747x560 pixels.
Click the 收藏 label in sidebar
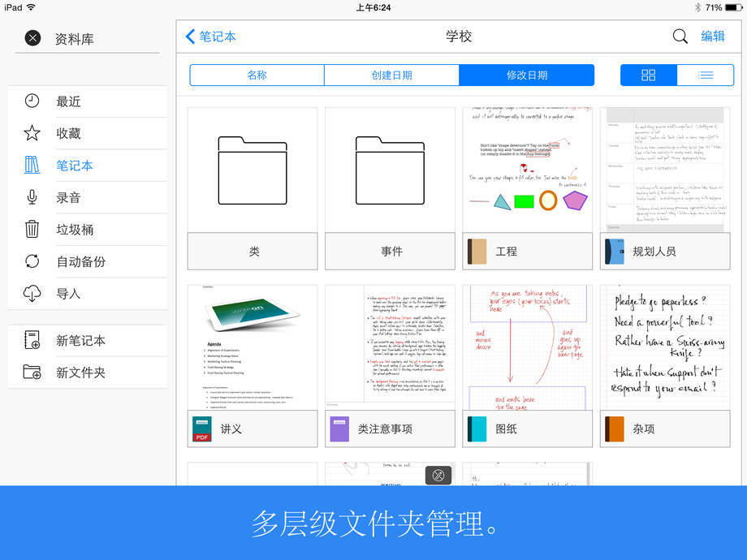(68, 133)
